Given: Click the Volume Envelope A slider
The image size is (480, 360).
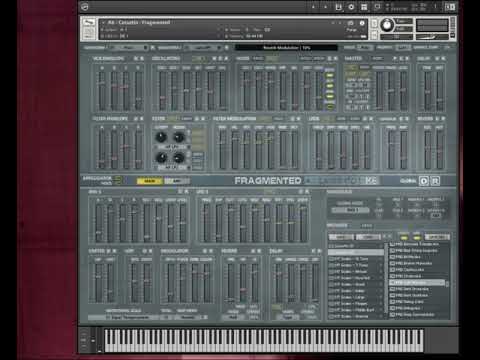Looking at the screenshot, I should point(102,91).
